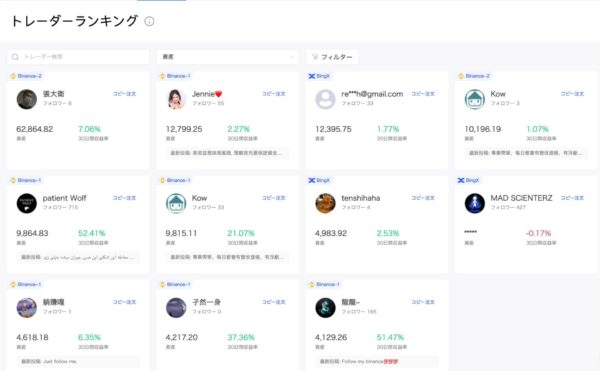Copy trade link on 4,129.26 asset card
Image resolution: width=600 pixels, height=371 pixels.
point(423,302)
